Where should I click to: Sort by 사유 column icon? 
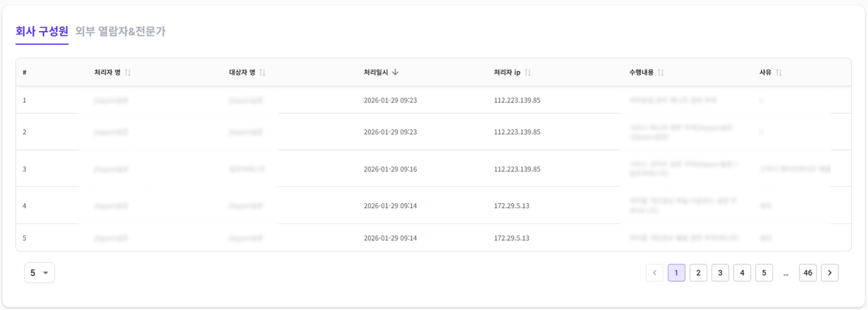[779, 72]
